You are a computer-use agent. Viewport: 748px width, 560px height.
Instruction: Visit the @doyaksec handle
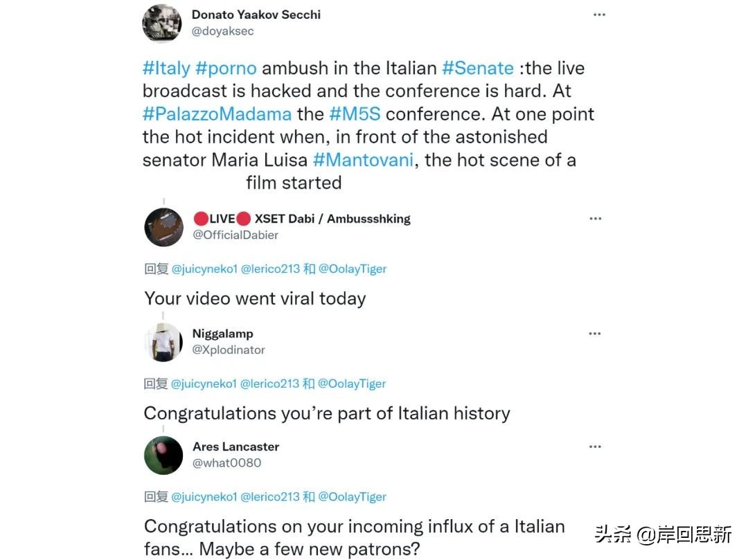(x=222, y=31)
